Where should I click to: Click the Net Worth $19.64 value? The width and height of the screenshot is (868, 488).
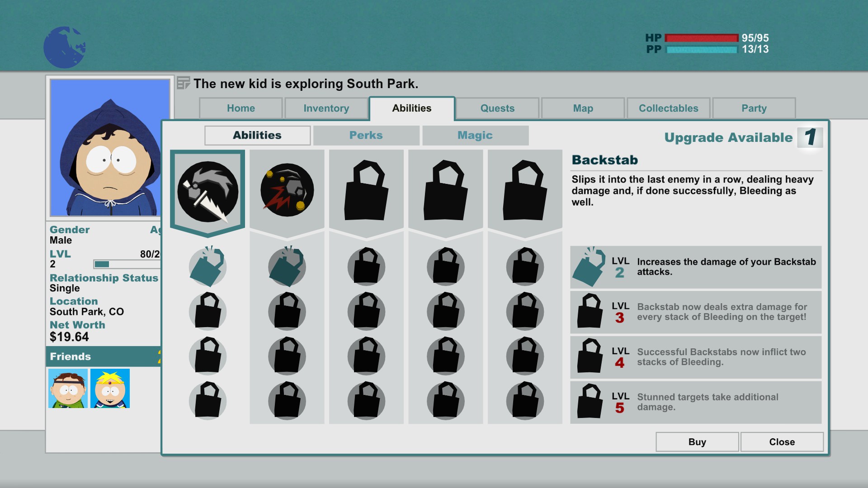pyautogui.click(x=69, y=337)
